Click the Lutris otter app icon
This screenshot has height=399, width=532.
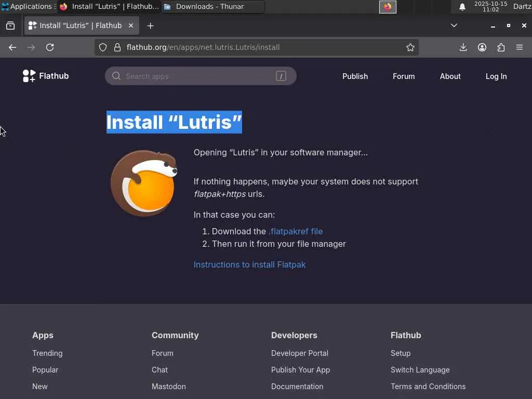coord(144,183)
